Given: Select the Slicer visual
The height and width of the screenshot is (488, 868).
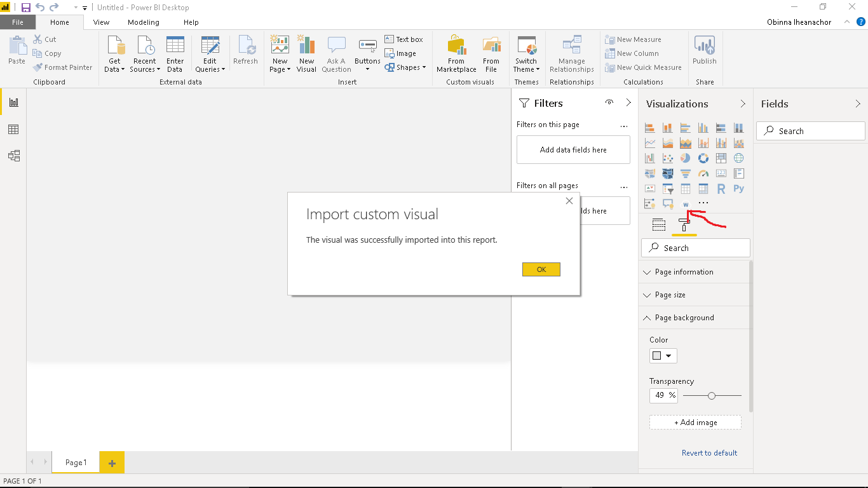Looking at the screenshot, I should (667, 189).
